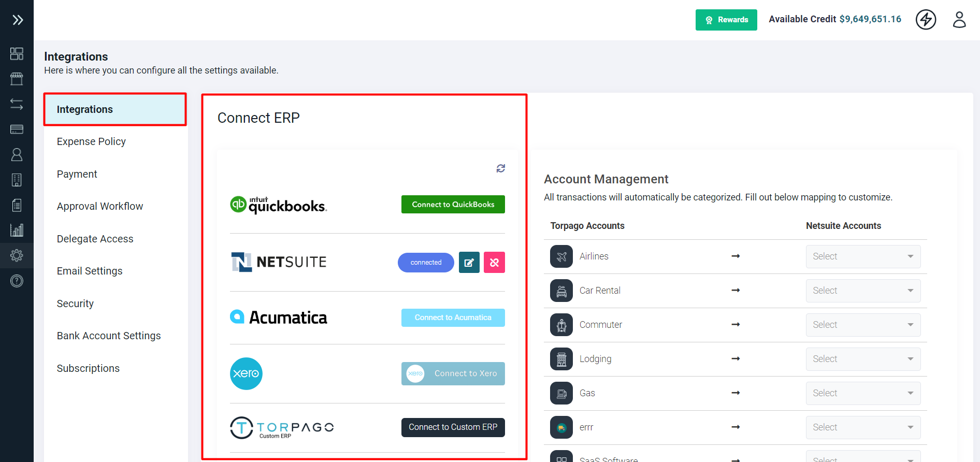Click the Torpago Accounts column header
This screenshot has width=980, height=462.
coord(587,226)
